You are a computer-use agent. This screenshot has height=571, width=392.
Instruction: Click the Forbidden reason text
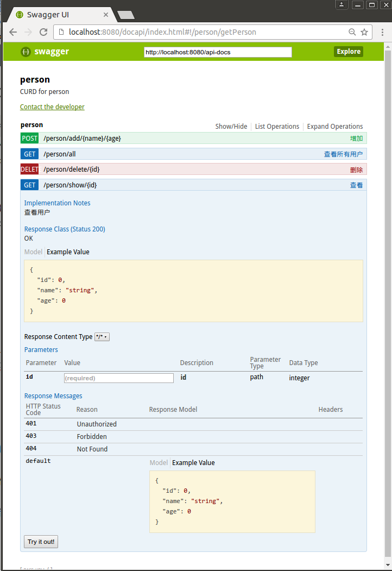coord(92,437)
